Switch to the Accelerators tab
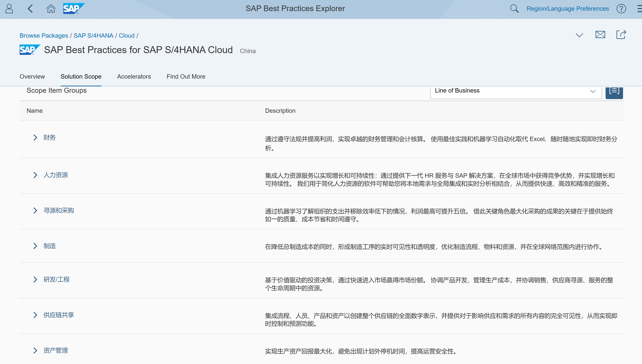The height and width of the screenshot is (364, 642). (x=134, y=76)
